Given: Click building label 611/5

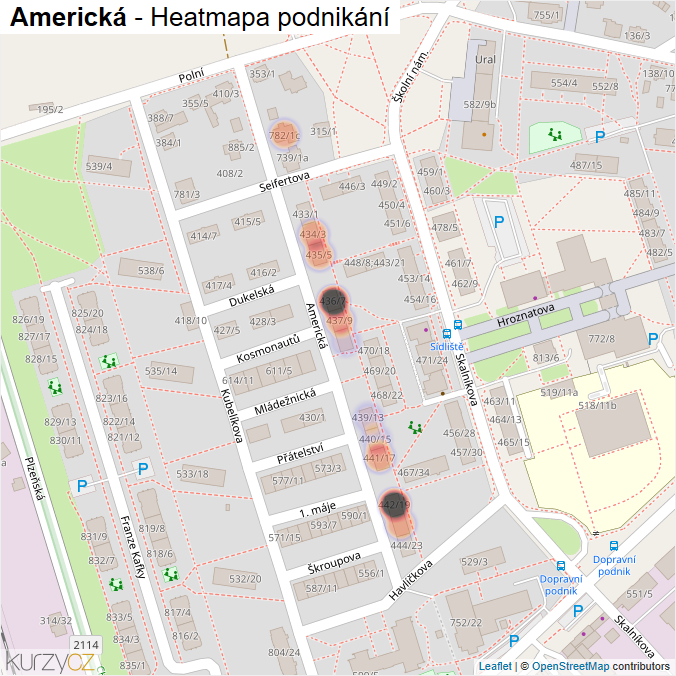Looking at the screenshot, I should [x=279, y=370].
